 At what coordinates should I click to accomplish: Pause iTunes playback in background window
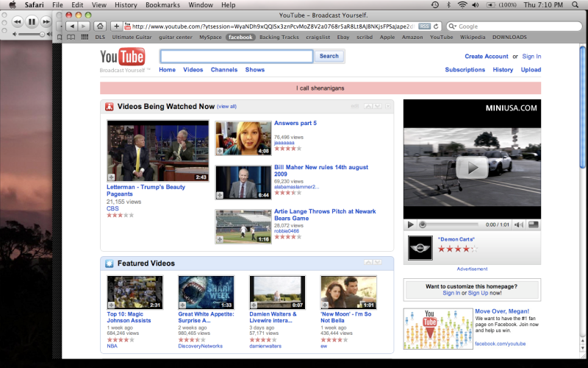(32, 22)
